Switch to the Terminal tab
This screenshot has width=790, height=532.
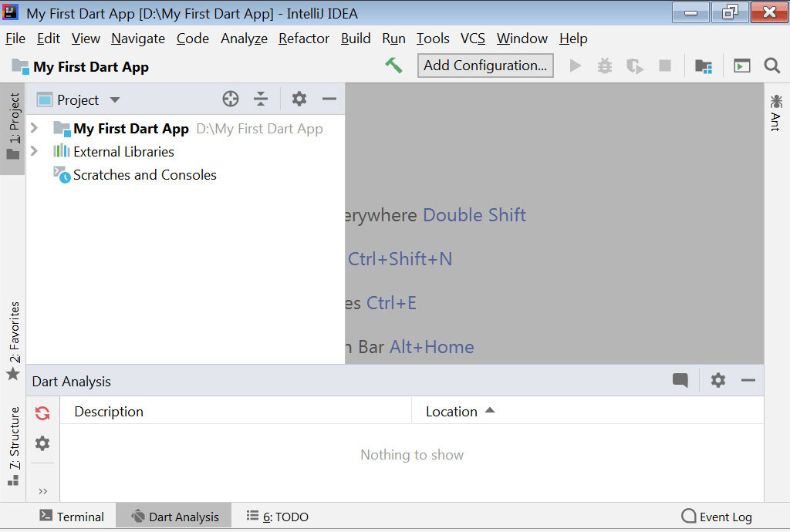pos(72,517)
